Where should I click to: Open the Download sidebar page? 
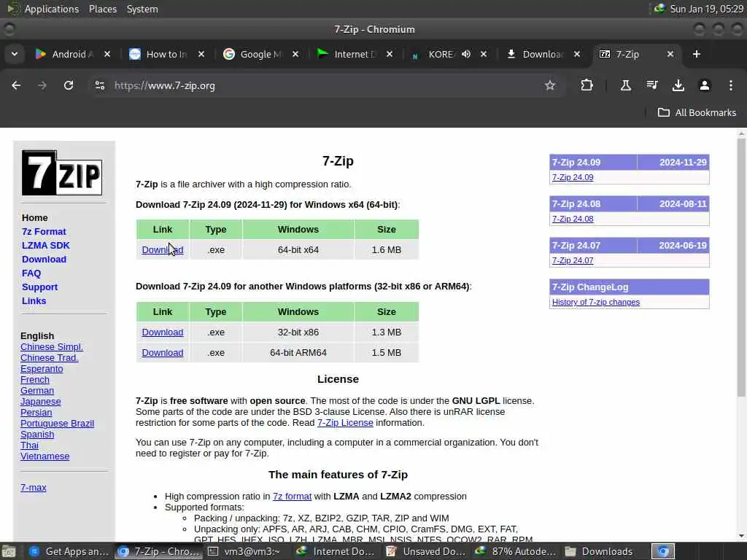point(44,259)
